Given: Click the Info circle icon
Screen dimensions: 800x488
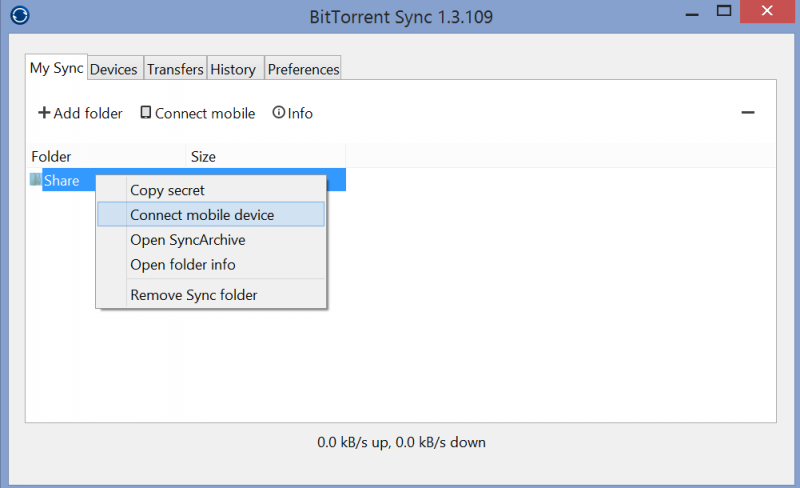Looking at the screenshot, I should [x=279, y=112].
